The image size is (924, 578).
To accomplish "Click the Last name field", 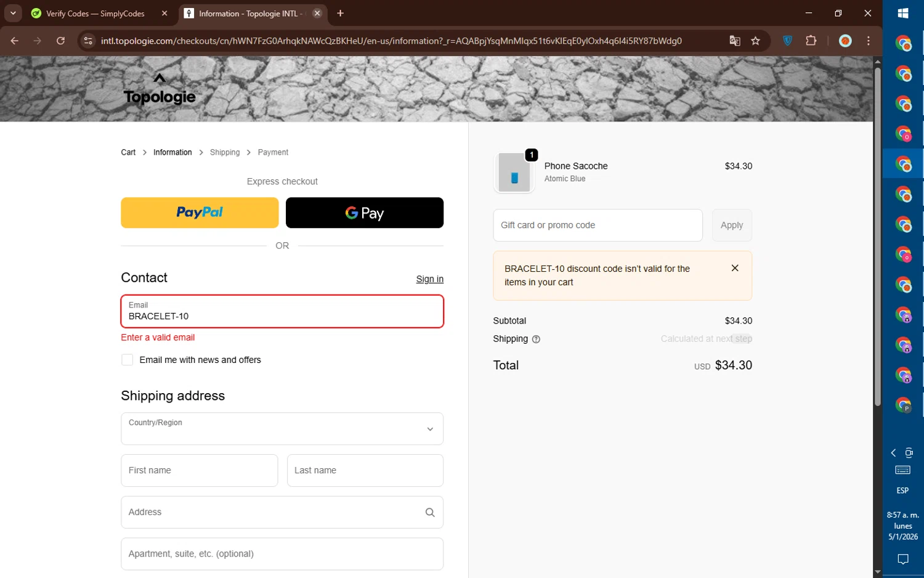I will click(x=365, y=470).
